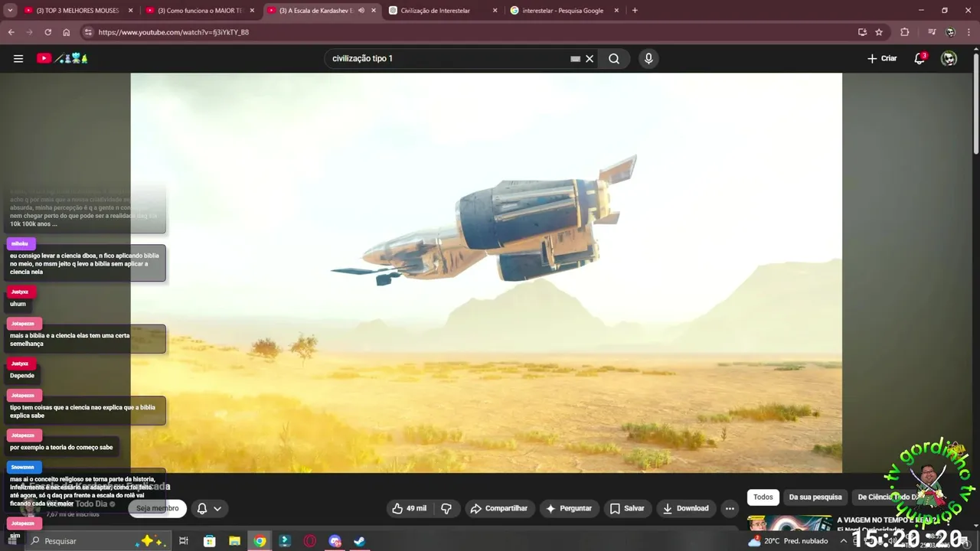Close the 'TOP 3 MELHORES MOUSES' tab
The width and height of the screenshot is (980, 551).
pos(131,11)
